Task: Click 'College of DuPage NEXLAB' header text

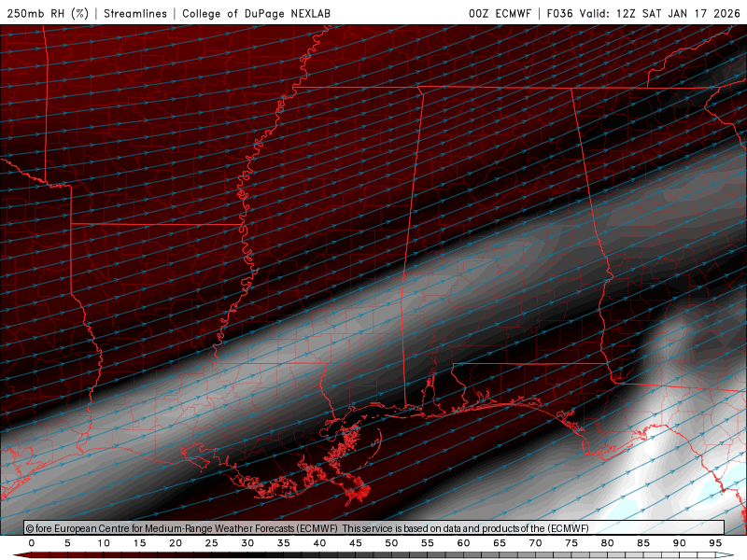Action: coord(256,13)
